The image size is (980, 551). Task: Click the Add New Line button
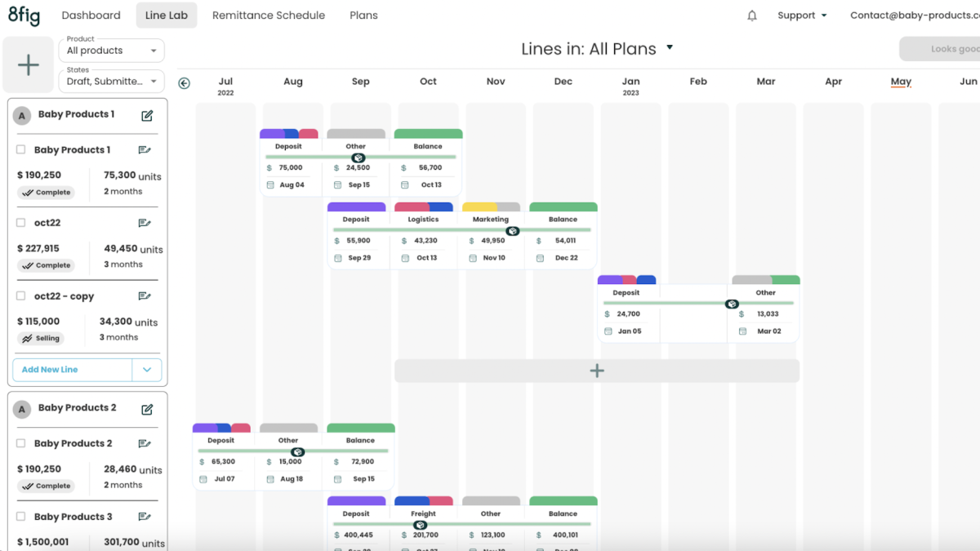click(72, 370)
